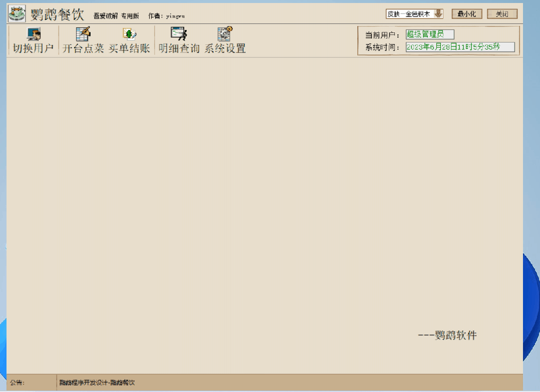This screenshot has width=540, height=392.
Task: Click the 鹦鹉程序开发设计 announcement text
Action: [x=97, y=382]
